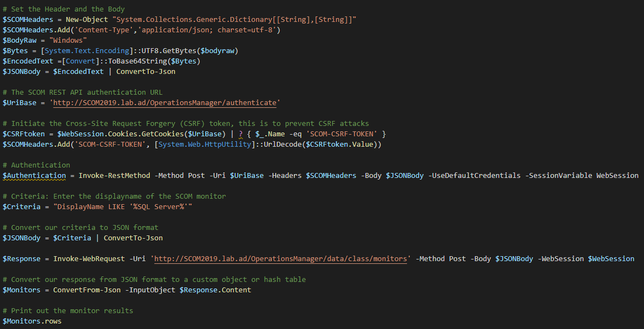Click the comment '# Set the Header and the Body'
Screen dimensions: 644x329
pyautogui.click(x=63, y=9)
